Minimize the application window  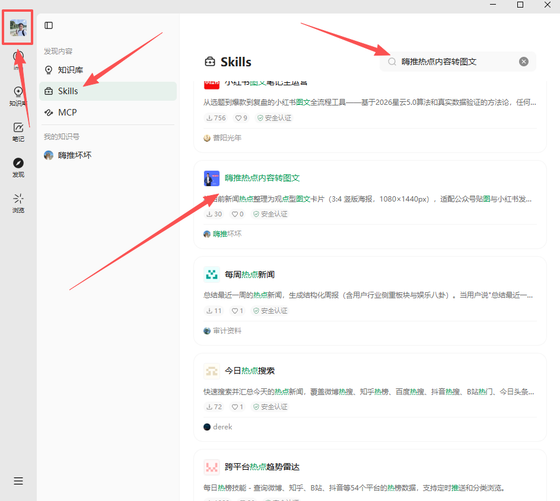(493, 5)
